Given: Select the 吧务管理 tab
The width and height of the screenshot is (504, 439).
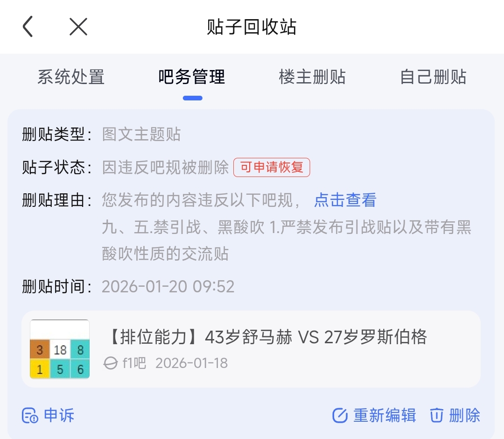Looking at the screenshot, I should point(192,77).
